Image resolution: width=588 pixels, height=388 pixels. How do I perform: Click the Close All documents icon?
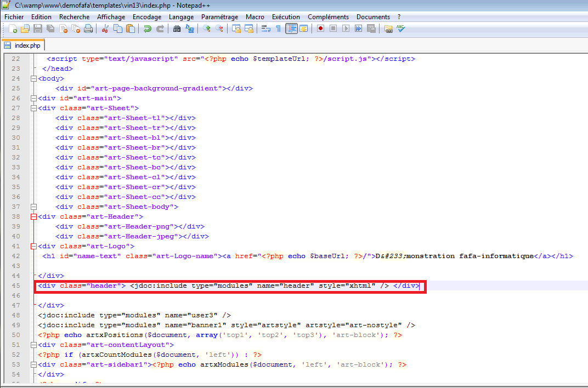pyautogui.click(x=76, y=29)
